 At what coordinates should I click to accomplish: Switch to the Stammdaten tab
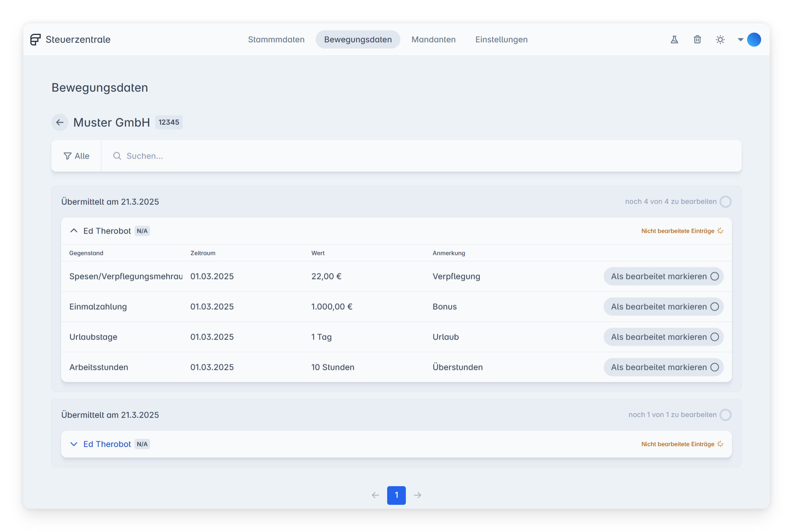point(276,40)
